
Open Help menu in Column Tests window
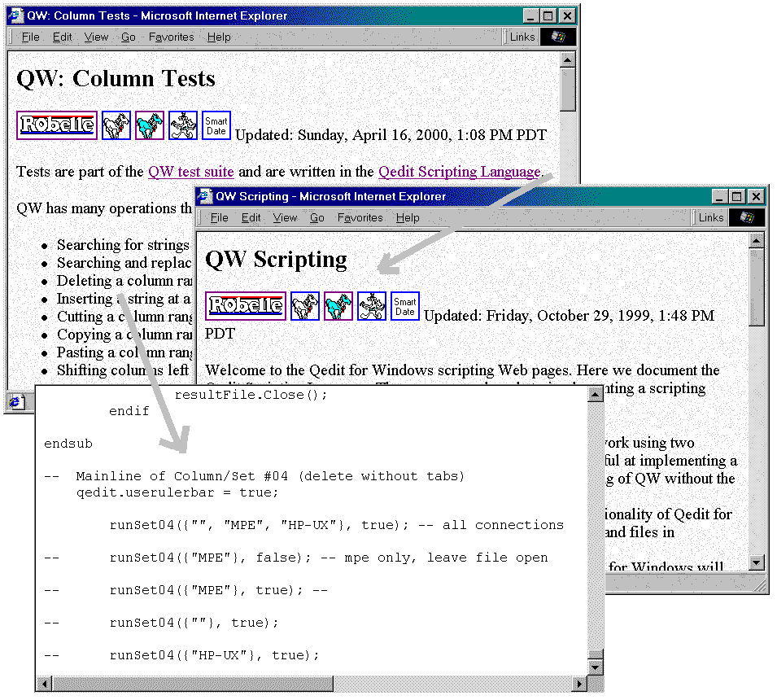[219, 37]
